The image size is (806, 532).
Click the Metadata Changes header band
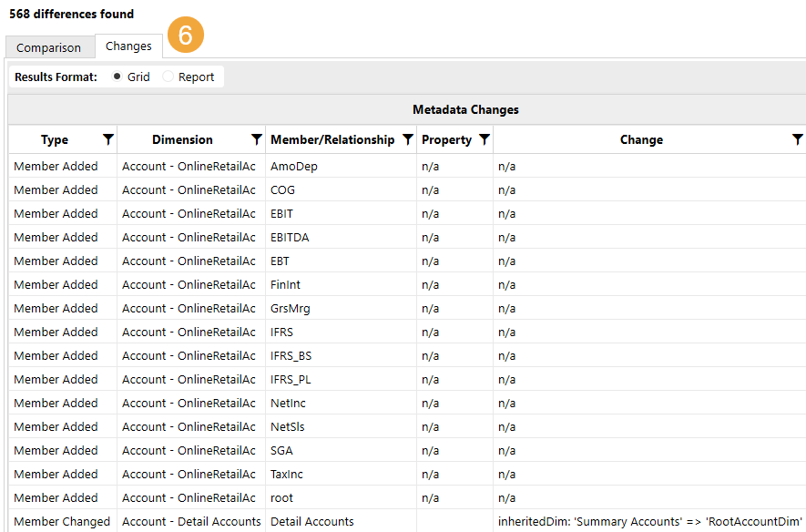[465, 110]
